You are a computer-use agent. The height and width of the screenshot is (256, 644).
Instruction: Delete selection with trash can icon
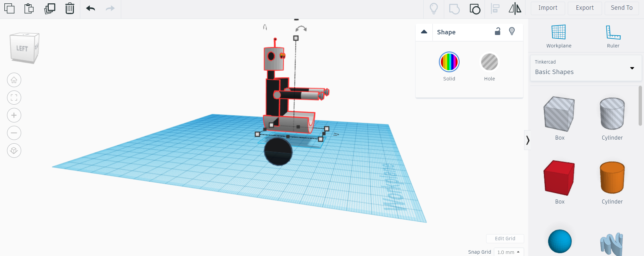click(70, 8)
